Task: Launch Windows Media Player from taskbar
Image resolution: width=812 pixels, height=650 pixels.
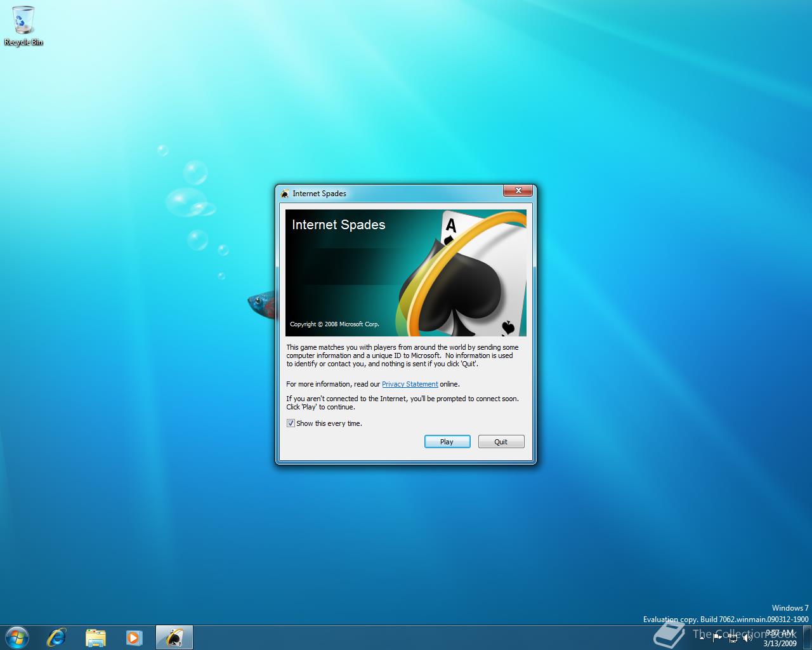Action: coord(134,637)
